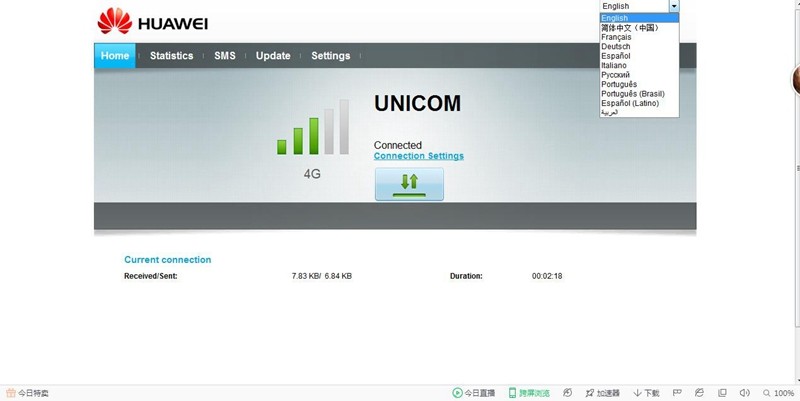
Task: Click the green connect/disconnect arrows button
Action: coord(409,184)
